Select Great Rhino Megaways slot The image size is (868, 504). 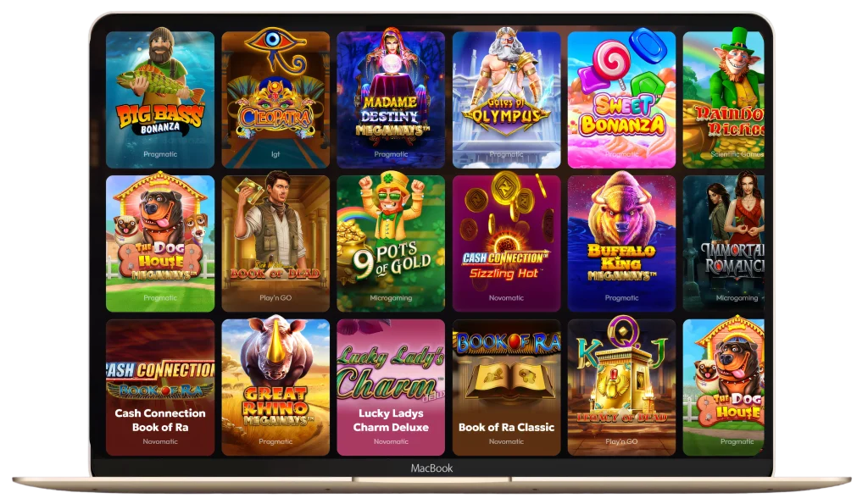coord(275,387)
